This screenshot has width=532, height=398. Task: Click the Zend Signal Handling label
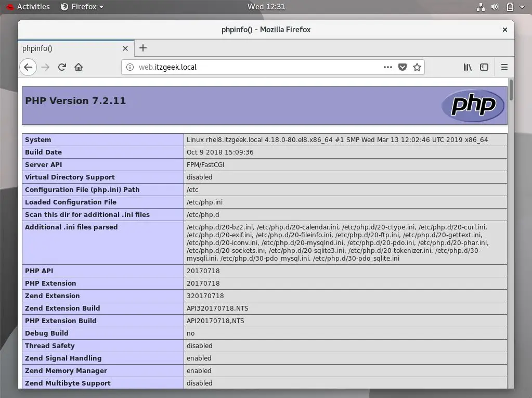click(x=63, y=358)
